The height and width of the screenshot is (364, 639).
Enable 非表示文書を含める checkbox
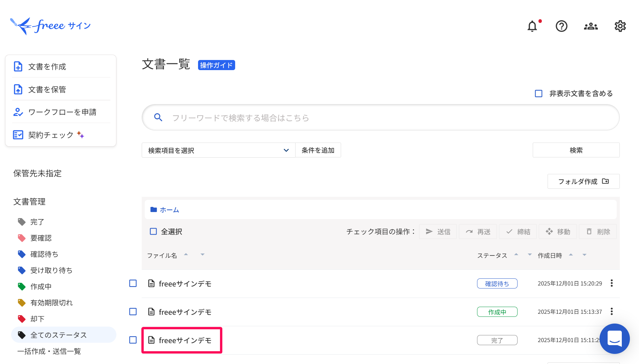click(x=538, y=93)
